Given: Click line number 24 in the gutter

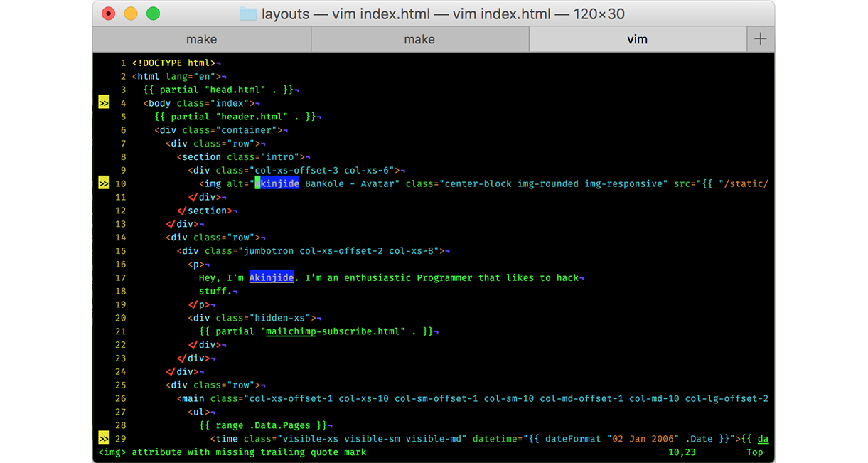Looking at the screenshot, I should [x=120, y=371].
